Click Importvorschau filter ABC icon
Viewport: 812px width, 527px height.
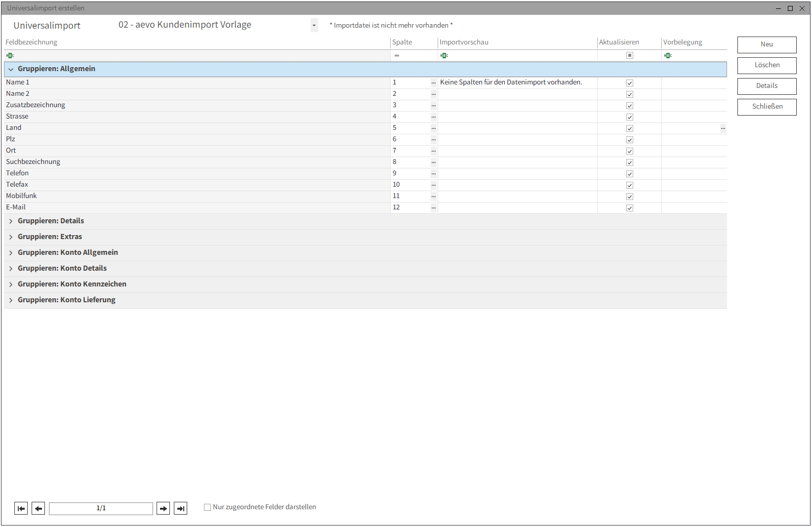tap(444, 55)
